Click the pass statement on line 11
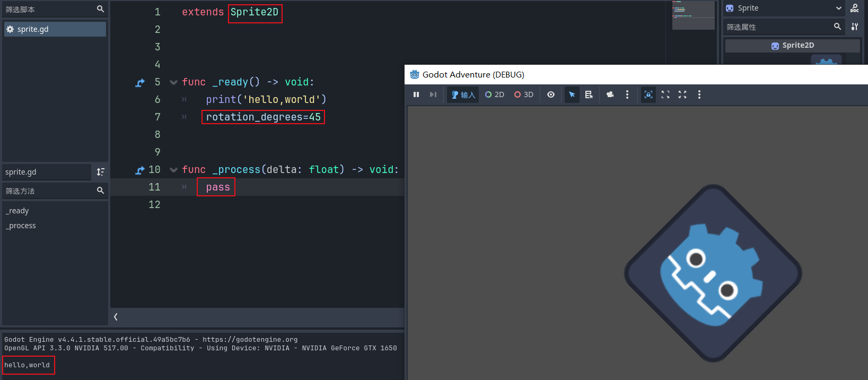The image size is (868, 380). 218,187
